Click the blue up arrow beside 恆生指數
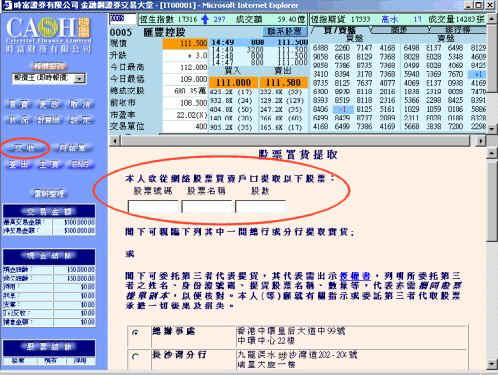 pos(205,20)
